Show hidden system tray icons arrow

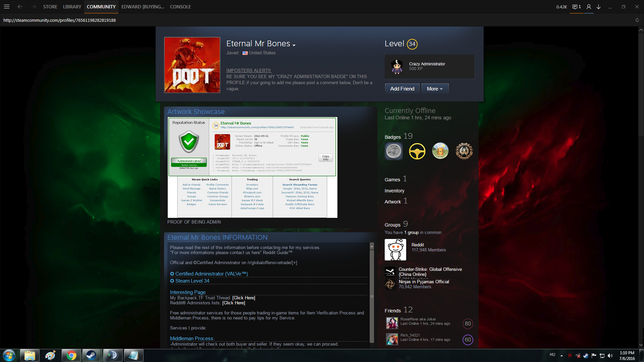pos(561,355)
